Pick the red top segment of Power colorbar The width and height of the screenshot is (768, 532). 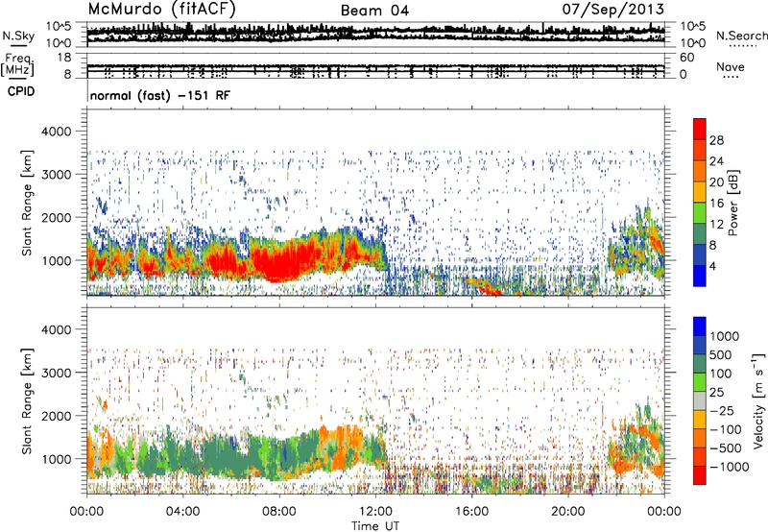(700, 129)
